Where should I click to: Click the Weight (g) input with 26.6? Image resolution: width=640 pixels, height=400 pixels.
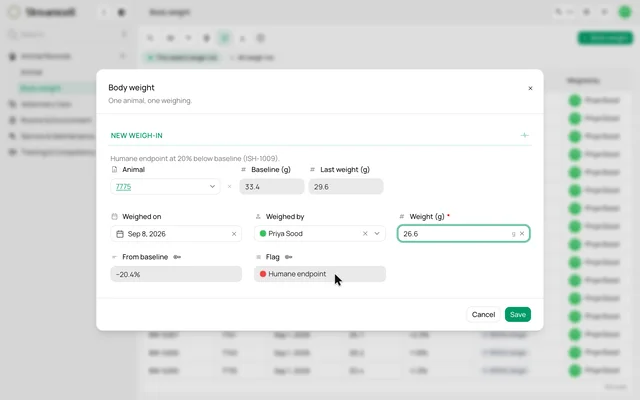[464, 233]
